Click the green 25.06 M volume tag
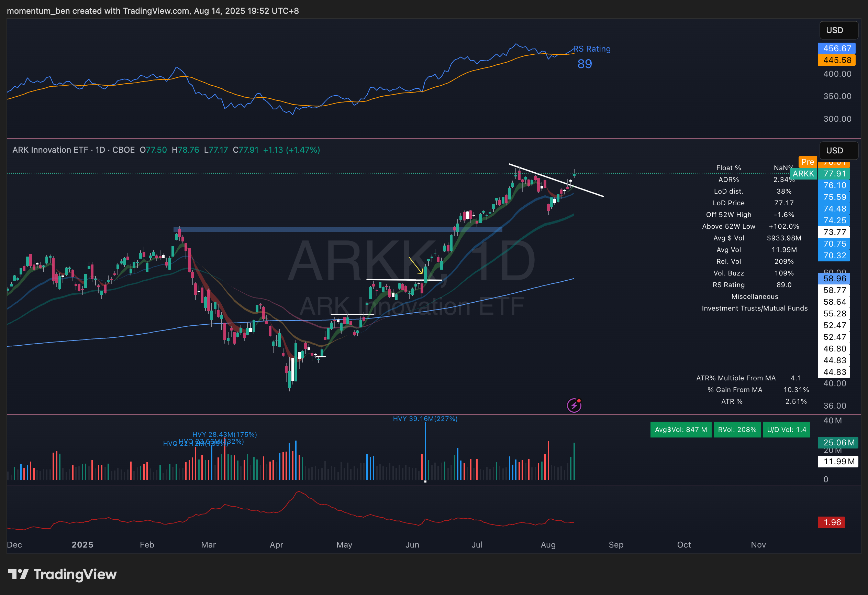 click(x=838, y=443)
